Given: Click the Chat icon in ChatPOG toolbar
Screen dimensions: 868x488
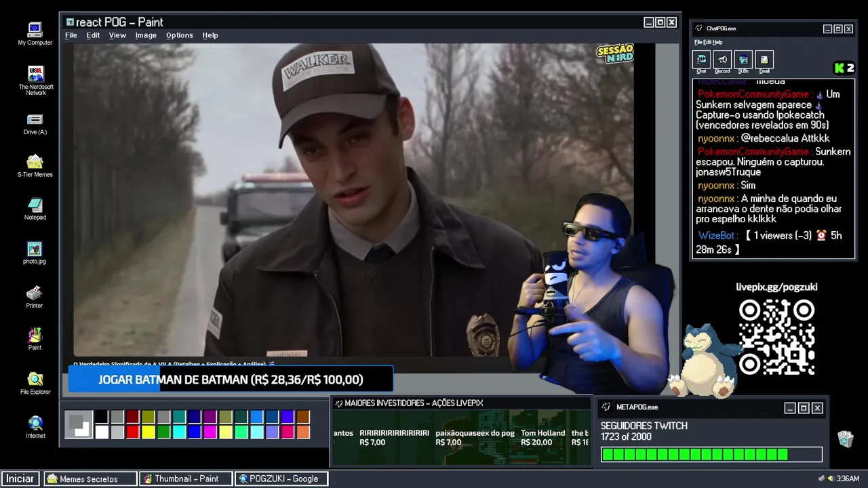Looking at the screenshot, I should (x=701, y=61).
